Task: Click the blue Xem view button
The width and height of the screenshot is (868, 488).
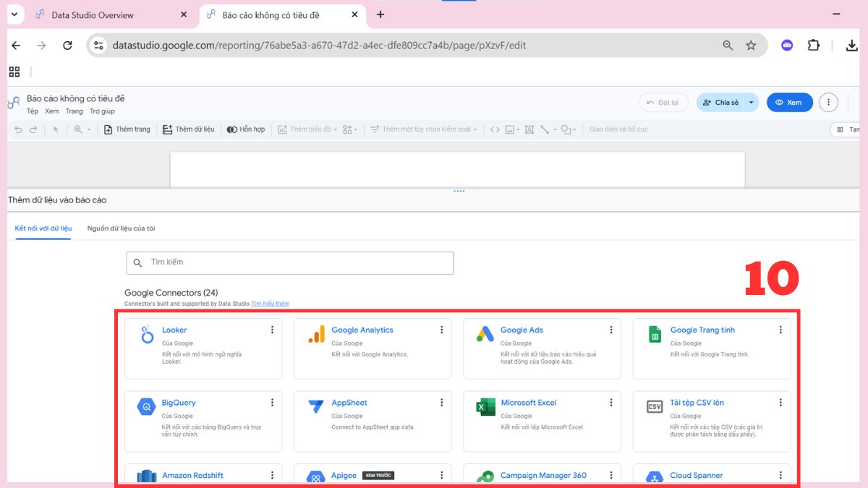Action: tap(790, 103)
